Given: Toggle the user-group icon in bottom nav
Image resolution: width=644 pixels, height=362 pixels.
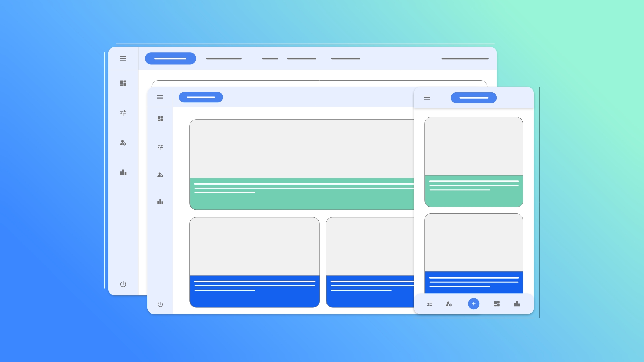Looking at the screenshot, I should pyautogui.click(x=449, y=304).
